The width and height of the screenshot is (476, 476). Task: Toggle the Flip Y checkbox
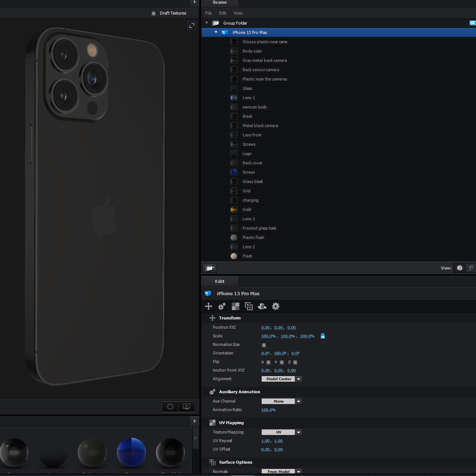(x=282, y=362)
